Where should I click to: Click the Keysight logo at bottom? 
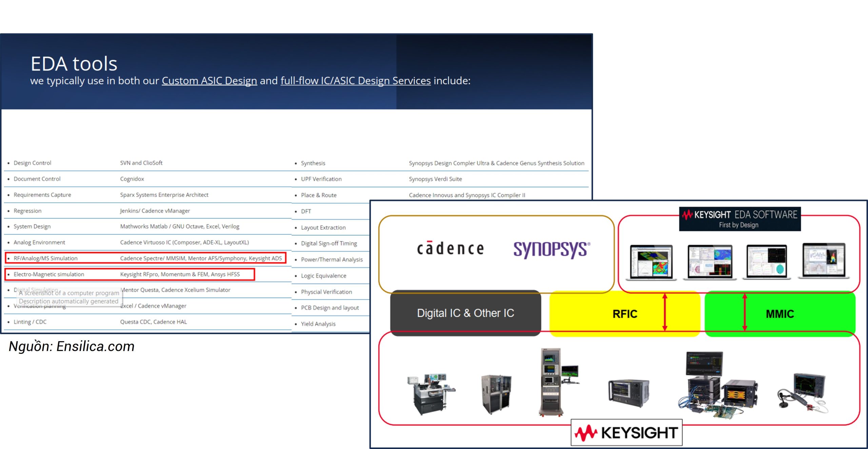point(627,432)
